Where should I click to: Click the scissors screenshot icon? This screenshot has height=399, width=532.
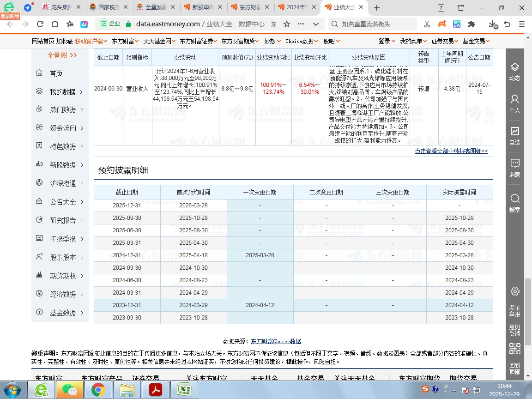(x=427, y=24)
